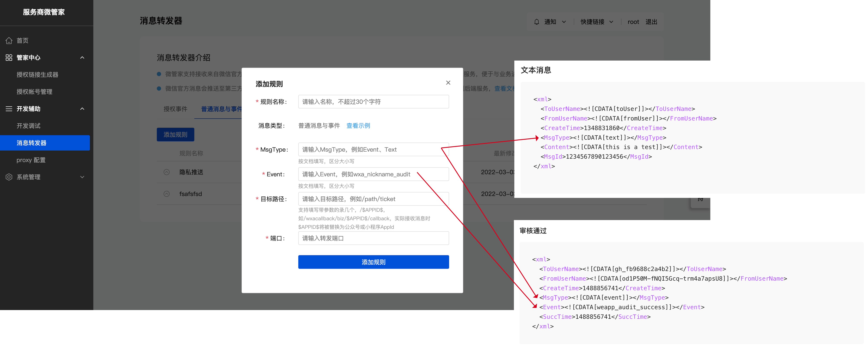Click the 规则名称 column header
This screenshot has height=348, width=868.
(x=191, y=154)
